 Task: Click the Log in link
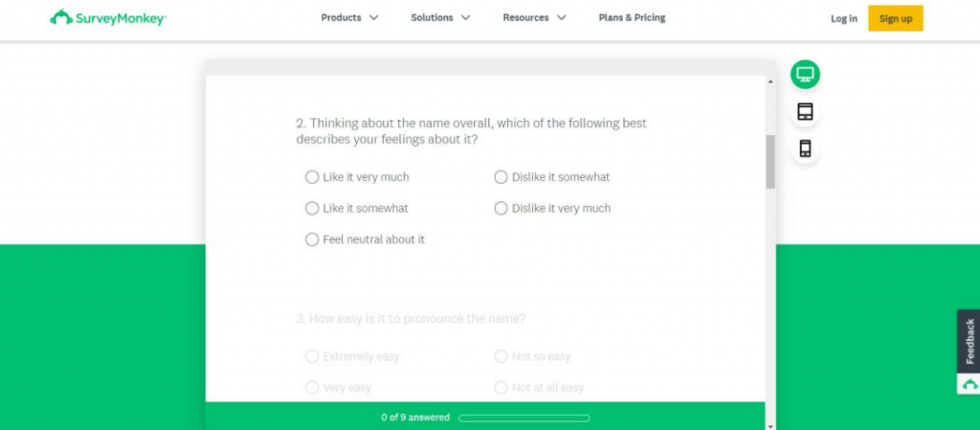coord(844,19)
